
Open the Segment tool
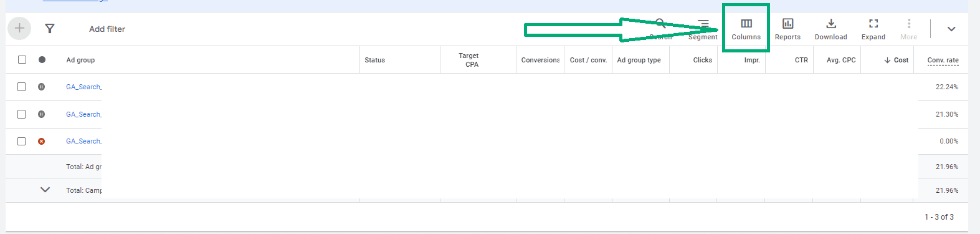pos(703,29)
